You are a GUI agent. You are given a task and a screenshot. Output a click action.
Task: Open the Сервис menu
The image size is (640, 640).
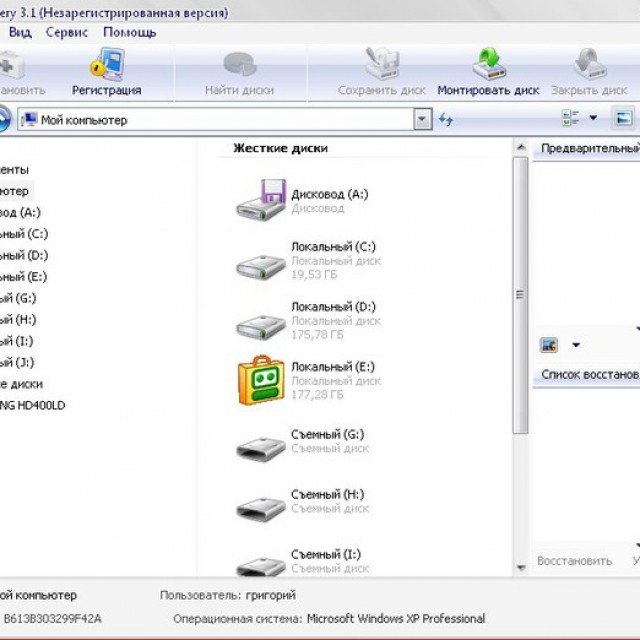click(x=66, y=32)
